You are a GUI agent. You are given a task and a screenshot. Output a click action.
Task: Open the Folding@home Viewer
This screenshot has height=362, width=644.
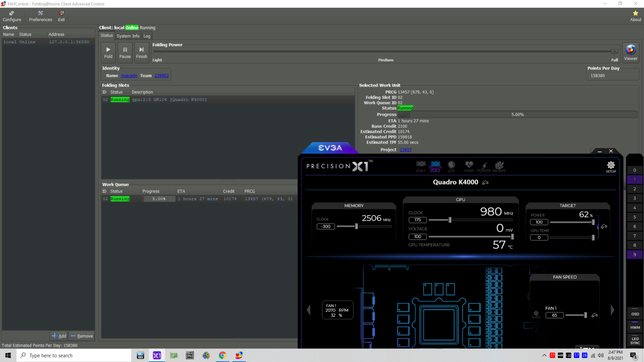(630, 52)
